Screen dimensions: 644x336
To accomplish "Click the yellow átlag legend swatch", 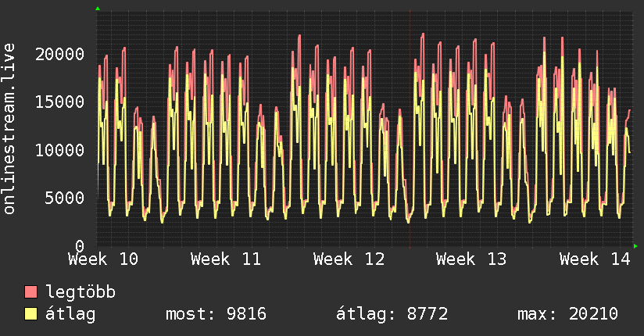I will (x=30, y=313).
